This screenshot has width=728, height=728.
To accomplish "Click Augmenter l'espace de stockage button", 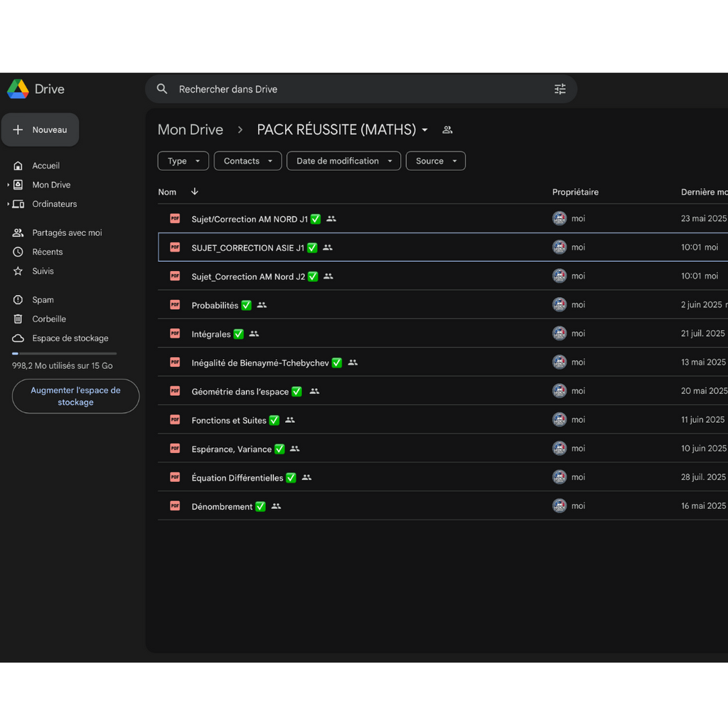I will (75, 396).
